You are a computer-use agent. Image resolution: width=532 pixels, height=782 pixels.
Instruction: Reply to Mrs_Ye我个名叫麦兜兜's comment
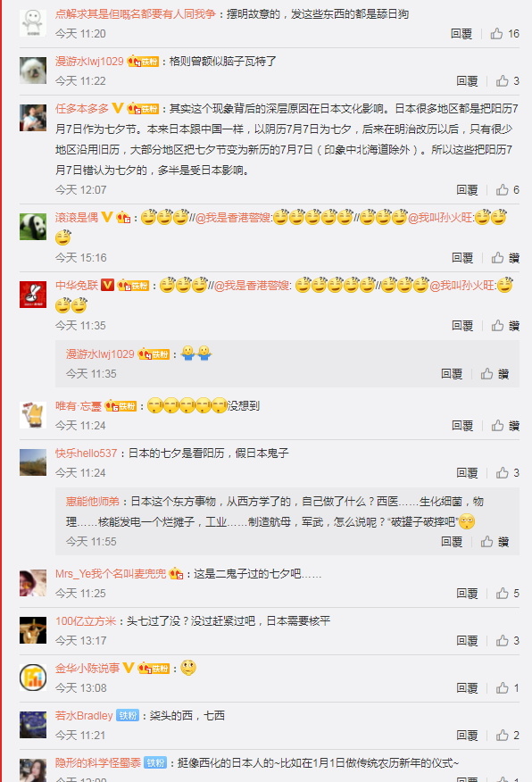[x=467, y=593]
